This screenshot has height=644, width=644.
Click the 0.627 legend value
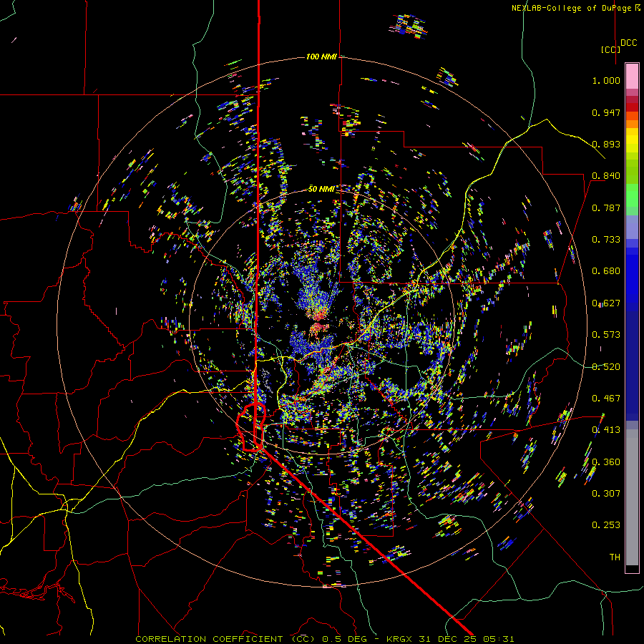[x=606, y=303]
